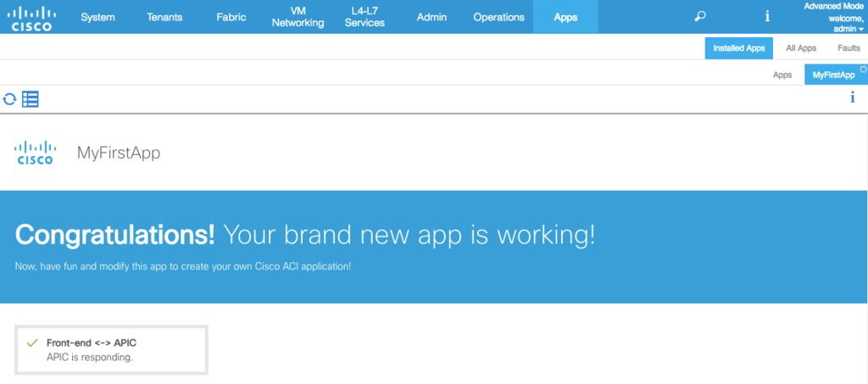Viewport: 868px width, 384px height.
Task: Click the 'Advanced Mode' text
Action: 833,7
